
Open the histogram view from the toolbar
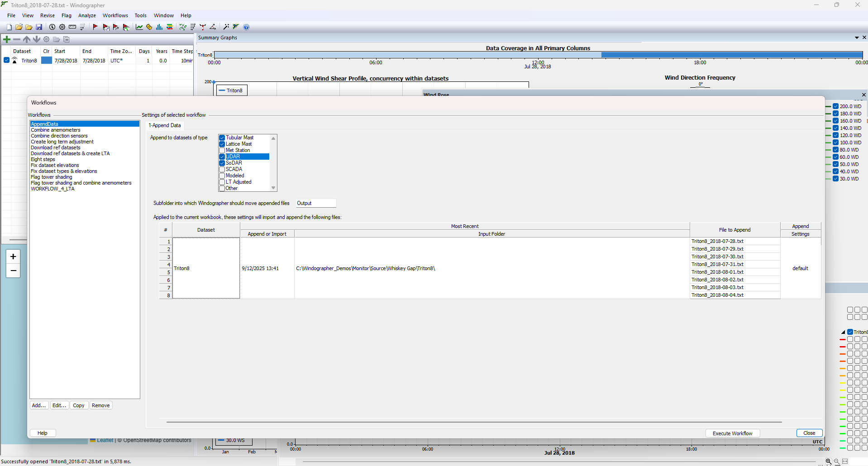click(159, 27)
